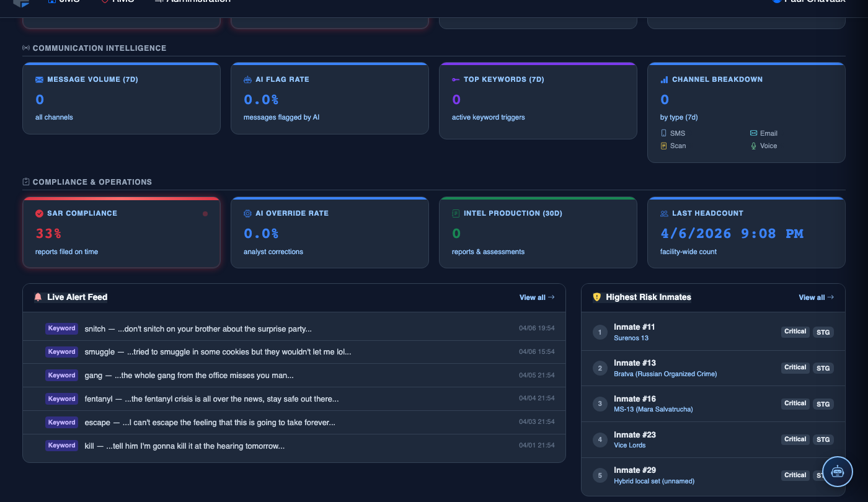
Task: Click the Voice microphone icon in Channel Breakdown
Action: pos(753,146)
